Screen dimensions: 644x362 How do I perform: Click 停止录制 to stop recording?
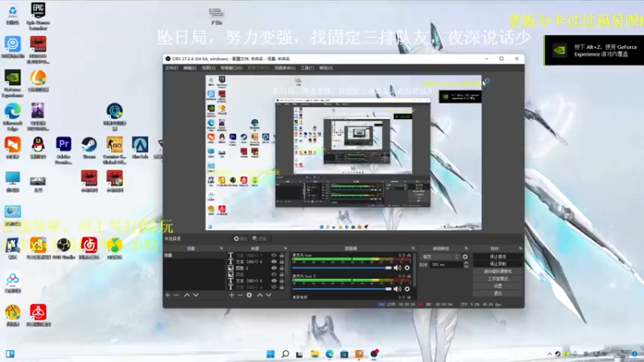[x=497, y=264]
